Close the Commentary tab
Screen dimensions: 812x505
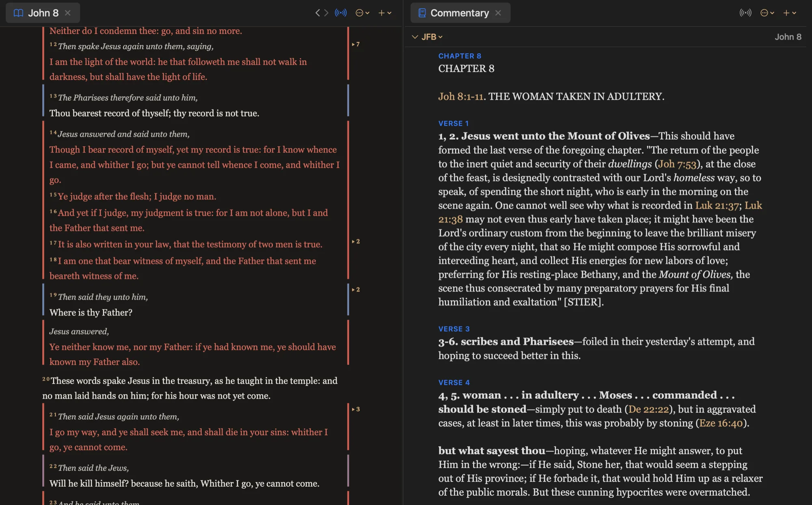[x=498, y=13]
